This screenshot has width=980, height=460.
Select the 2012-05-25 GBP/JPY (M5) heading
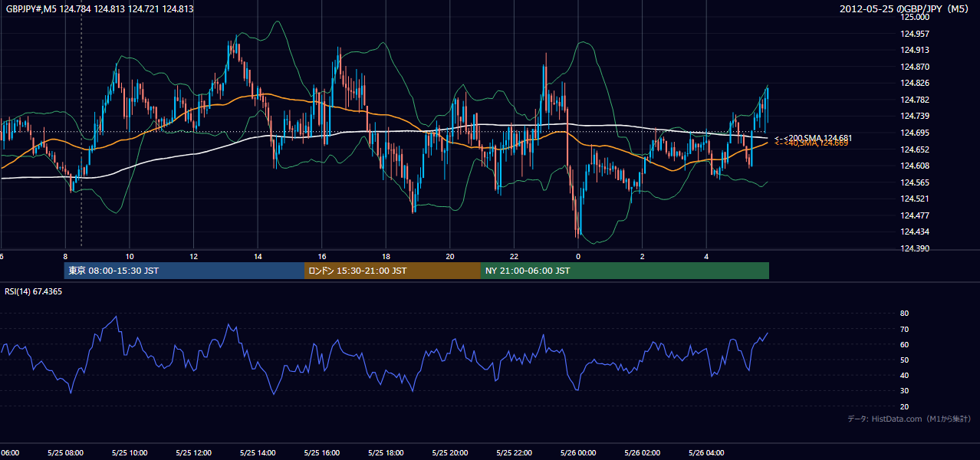(905, 9)
